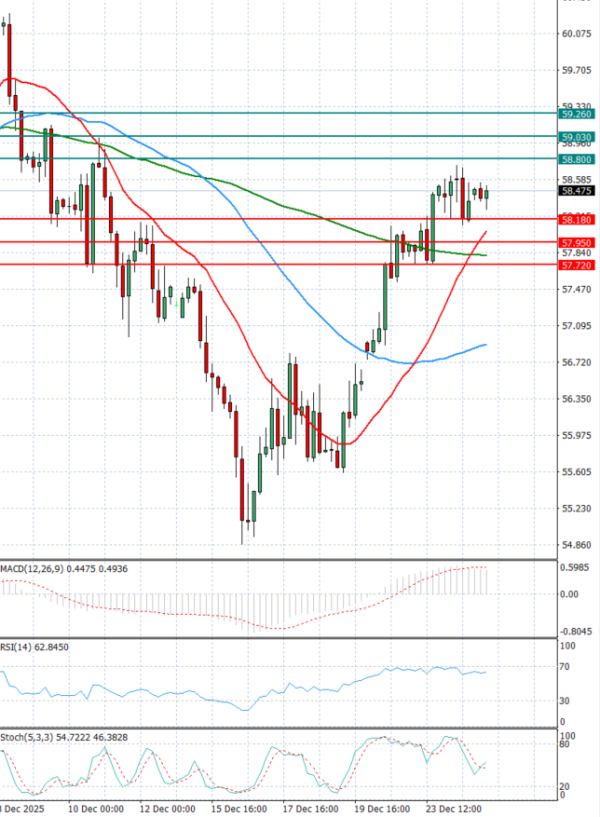This screenshot has height=817, width=600.
Task: Click the 60.075 price axis label
Action: pyautogui.click(x=577, y=34)
